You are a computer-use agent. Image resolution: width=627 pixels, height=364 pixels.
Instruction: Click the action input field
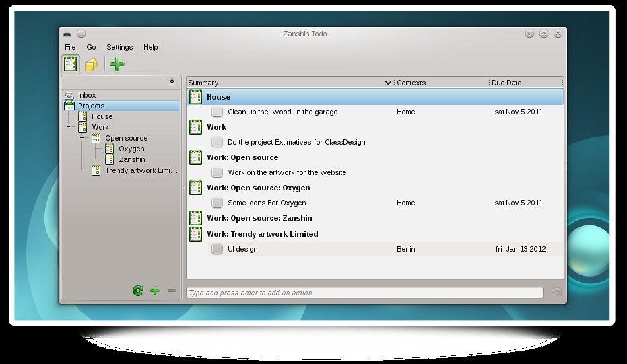365,293
